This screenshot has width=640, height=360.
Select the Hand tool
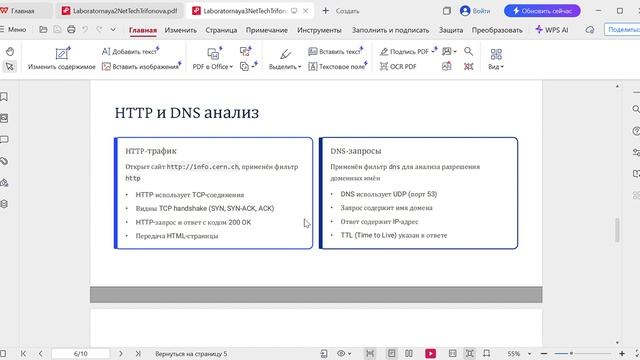pos(10,51)
